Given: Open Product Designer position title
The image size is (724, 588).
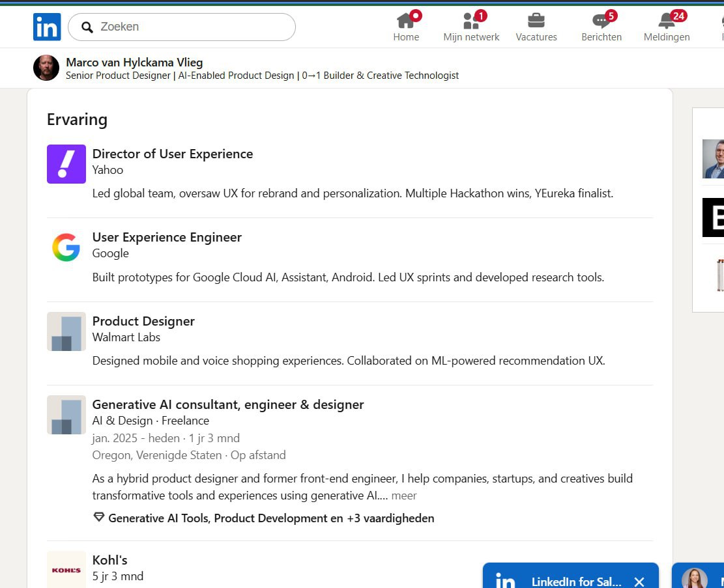Looking at the screenshot, I should click(143, 321).
